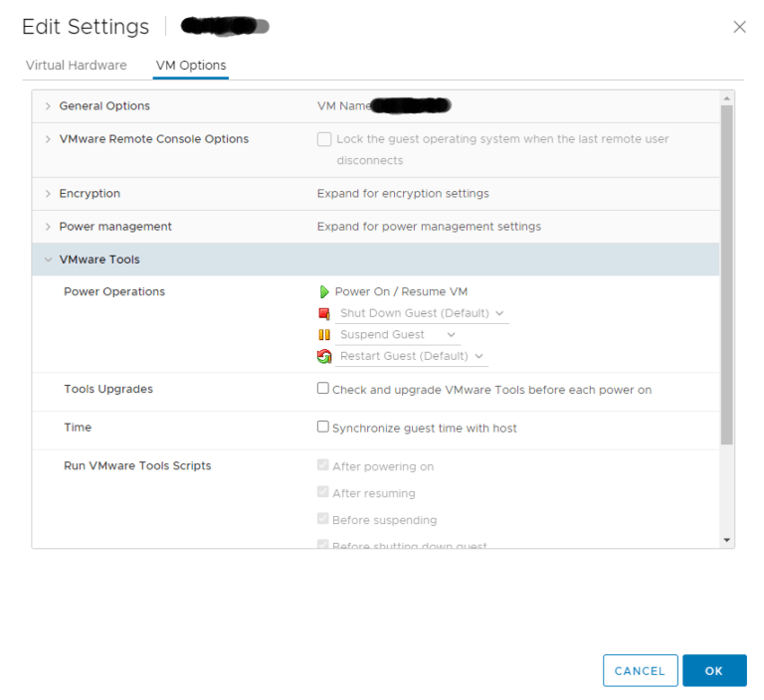Click the Run VMware Tools Scripts label

point(137,465)
